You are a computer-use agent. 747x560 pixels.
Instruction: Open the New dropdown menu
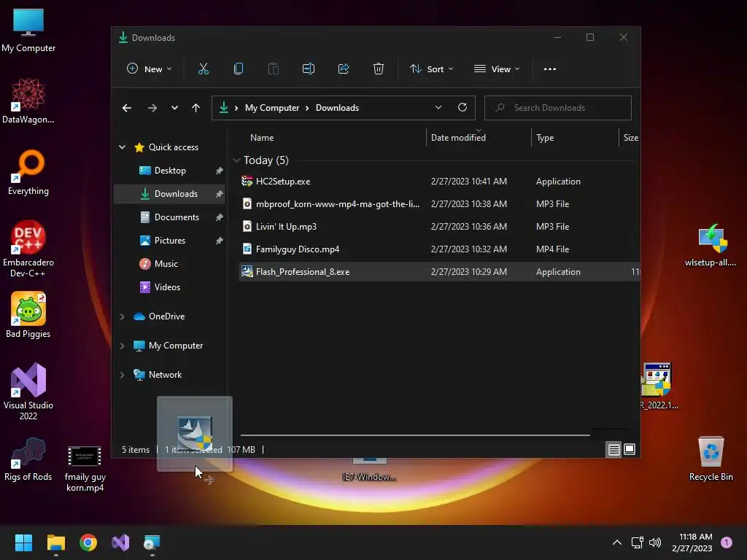pos(149,69)
